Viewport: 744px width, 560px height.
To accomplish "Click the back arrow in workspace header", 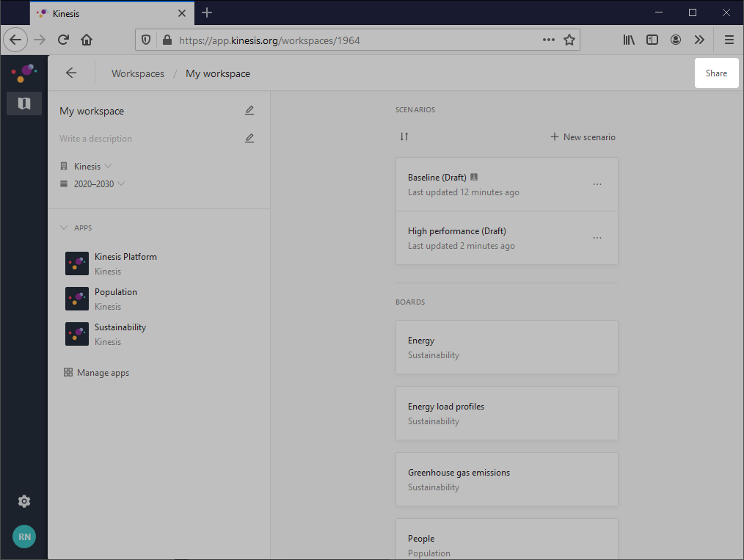I will tap(71, 73).
